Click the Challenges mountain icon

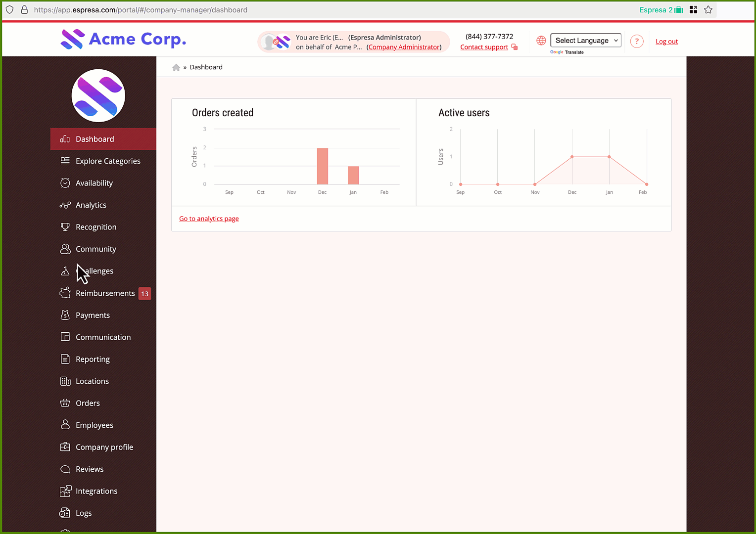pos(65,271)
